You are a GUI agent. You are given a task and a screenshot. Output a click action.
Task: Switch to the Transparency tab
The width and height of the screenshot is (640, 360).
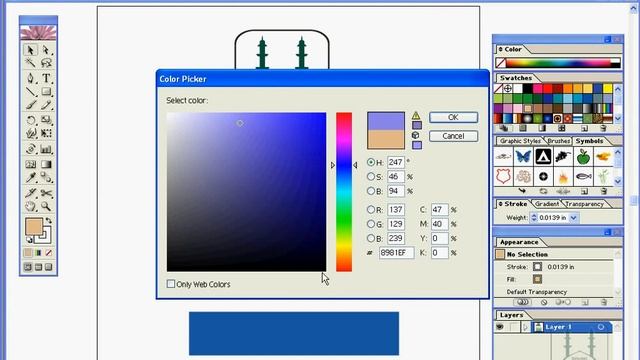(x=584, y=204)
